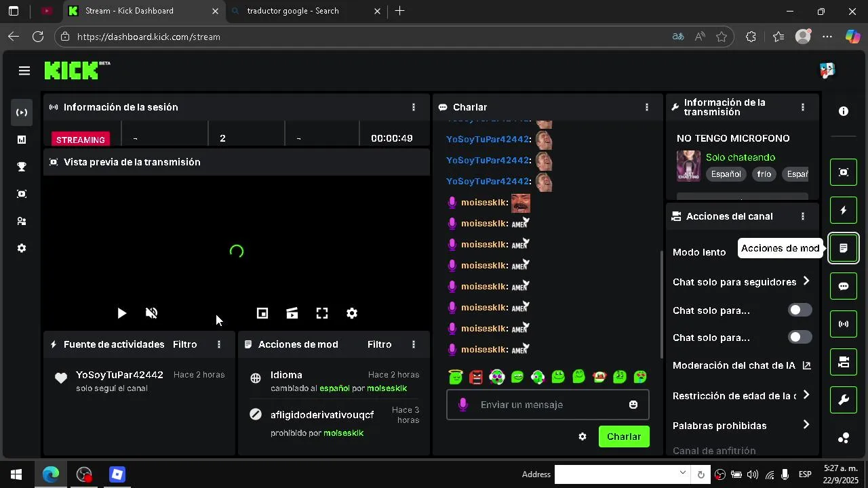Open chat settings gear beside Charlar button
Image resolution: width=868 pixels, height=488 pixels.
pyautogui.click(x=583, y=436)
